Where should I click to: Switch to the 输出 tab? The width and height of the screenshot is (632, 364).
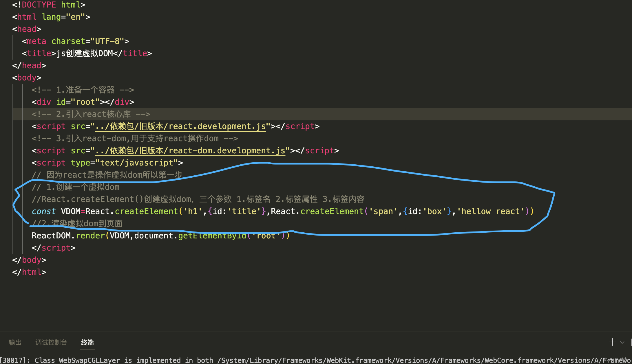pos(15,342)
